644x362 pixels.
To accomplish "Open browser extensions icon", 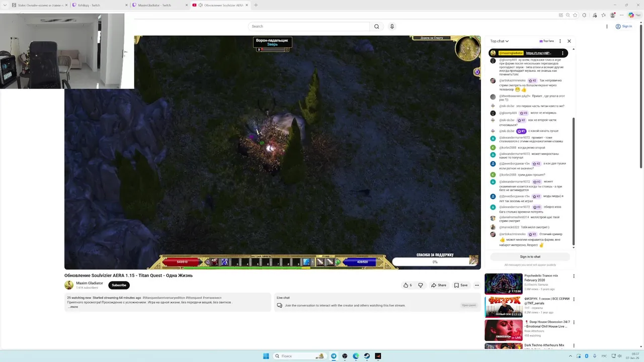I will pyautogui.click(x=584, y=15).
